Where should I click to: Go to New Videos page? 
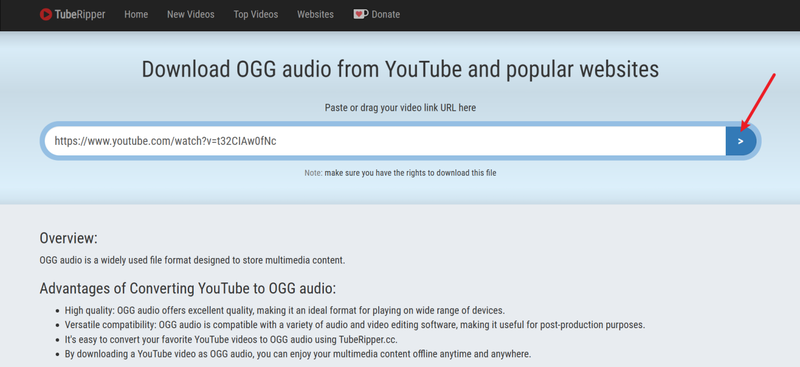point(191,14)
